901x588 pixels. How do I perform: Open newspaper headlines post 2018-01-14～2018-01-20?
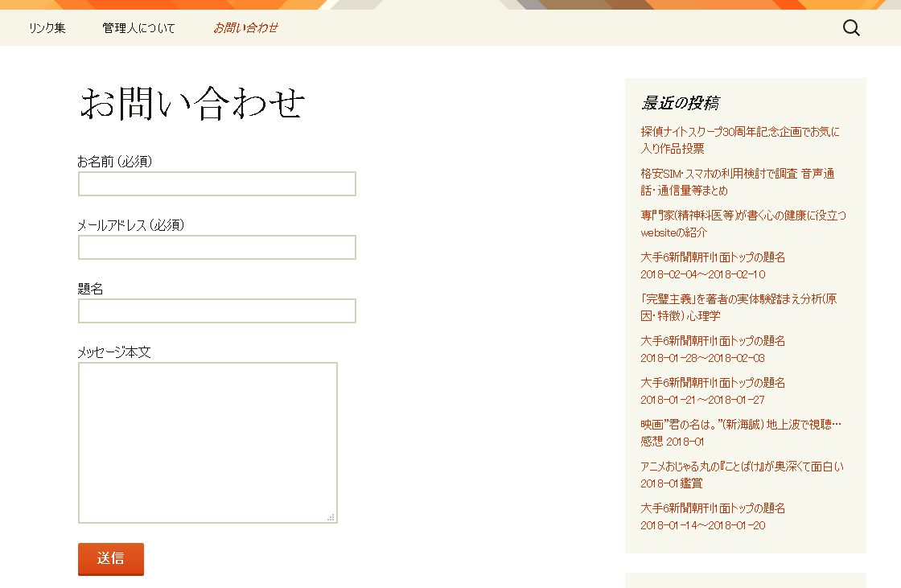[713, 508]
